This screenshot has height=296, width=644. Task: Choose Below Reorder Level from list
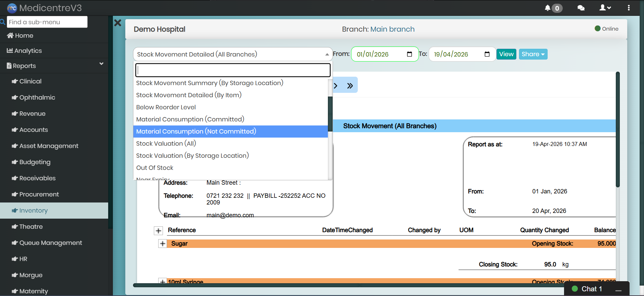point(166,107)
